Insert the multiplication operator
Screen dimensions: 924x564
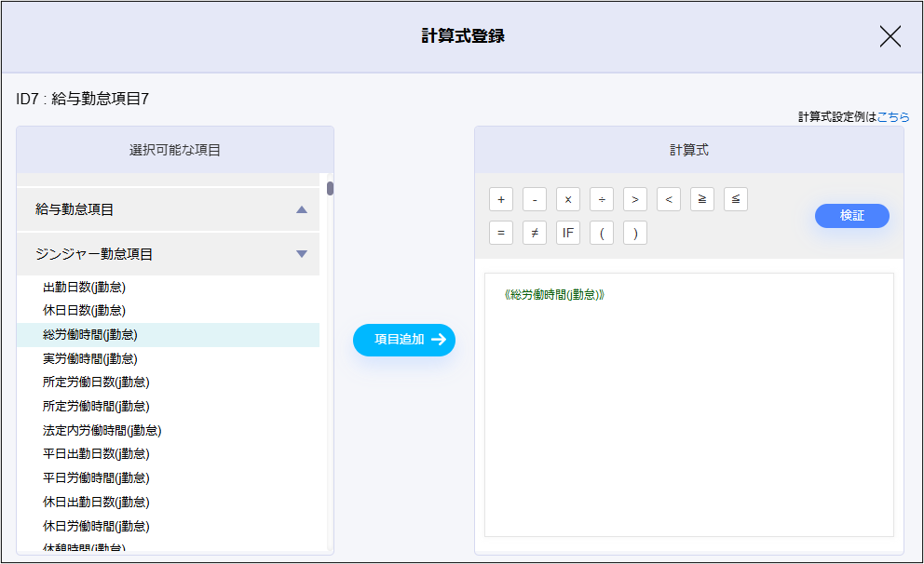[x=567, y=198]
